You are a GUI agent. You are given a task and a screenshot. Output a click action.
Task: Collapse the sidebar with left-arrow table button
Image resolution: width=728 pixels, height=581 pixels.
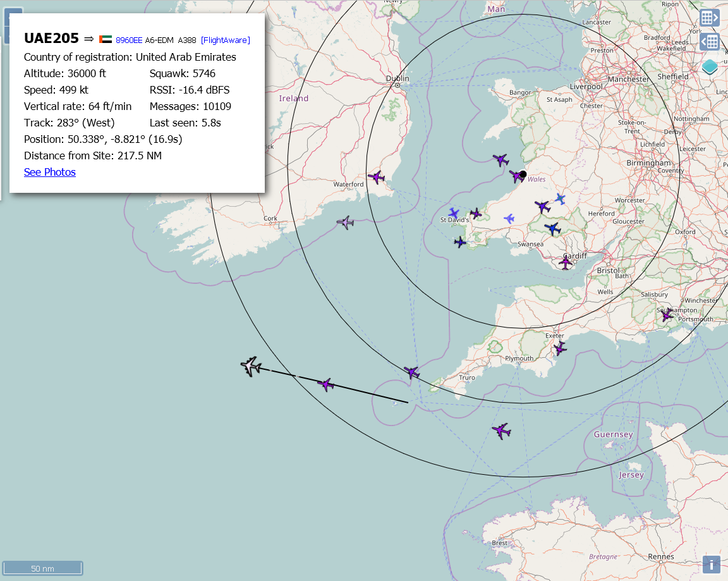(710, 42)
